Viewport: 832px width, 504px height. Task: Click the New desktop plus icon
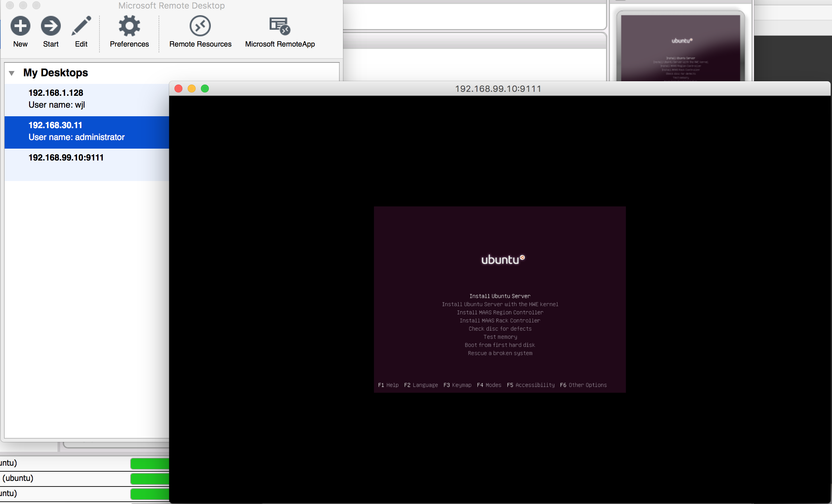click(x=20, y=26)
